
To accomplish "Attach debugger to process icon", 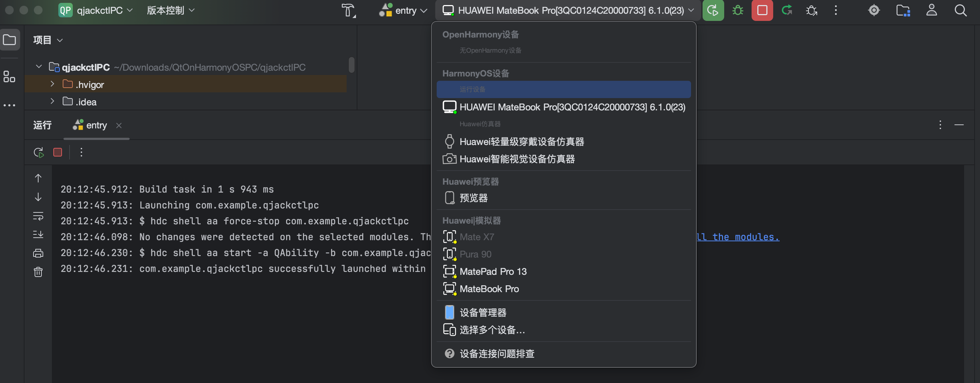I will pos(811,10).
